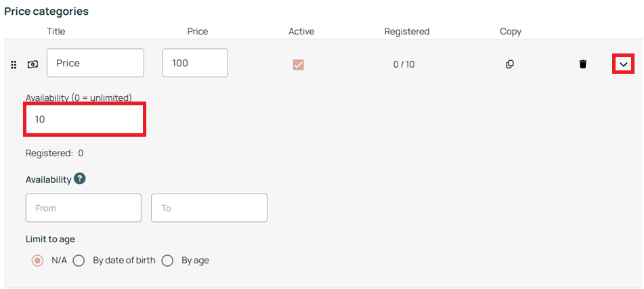This screenshot has height=289, width=644.
Task: Click the Title field containing "Price"
Action: pyautogui.click(x=95, y=63)
